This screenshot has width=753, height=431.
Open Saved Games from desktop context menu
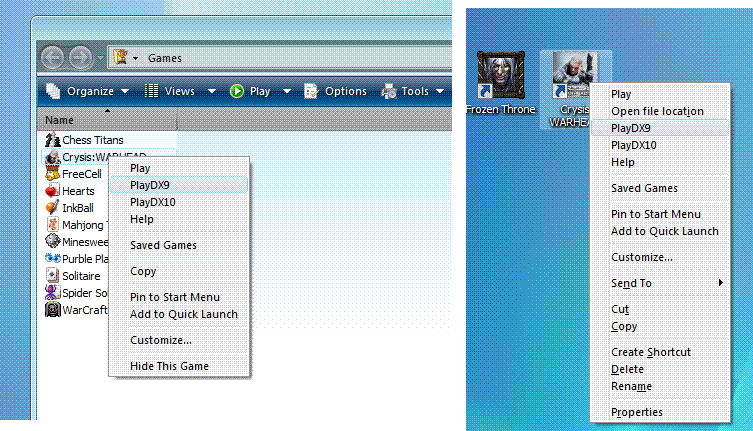660,188
